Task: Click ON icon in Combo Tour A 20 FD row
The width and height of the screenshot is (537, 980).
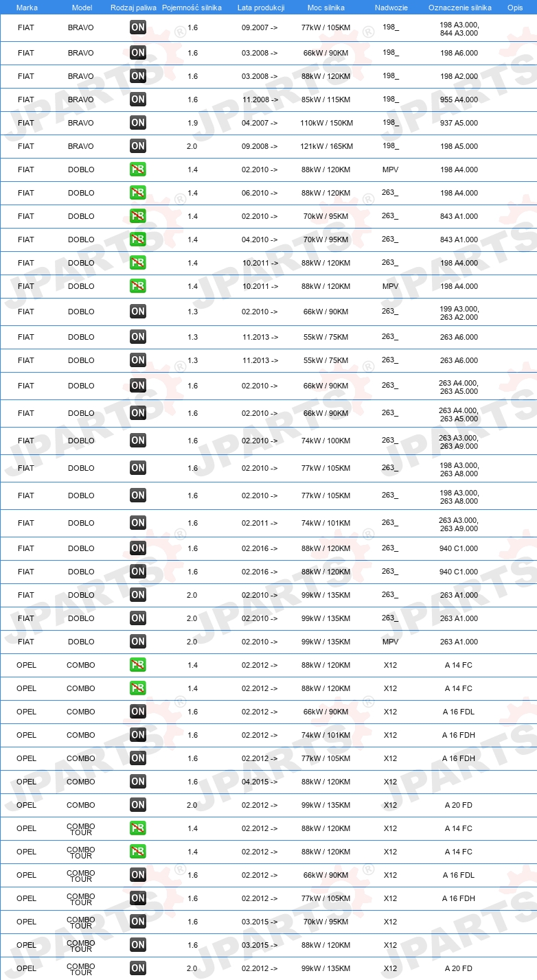Action: pyautogui.click(x=138, y=968)
